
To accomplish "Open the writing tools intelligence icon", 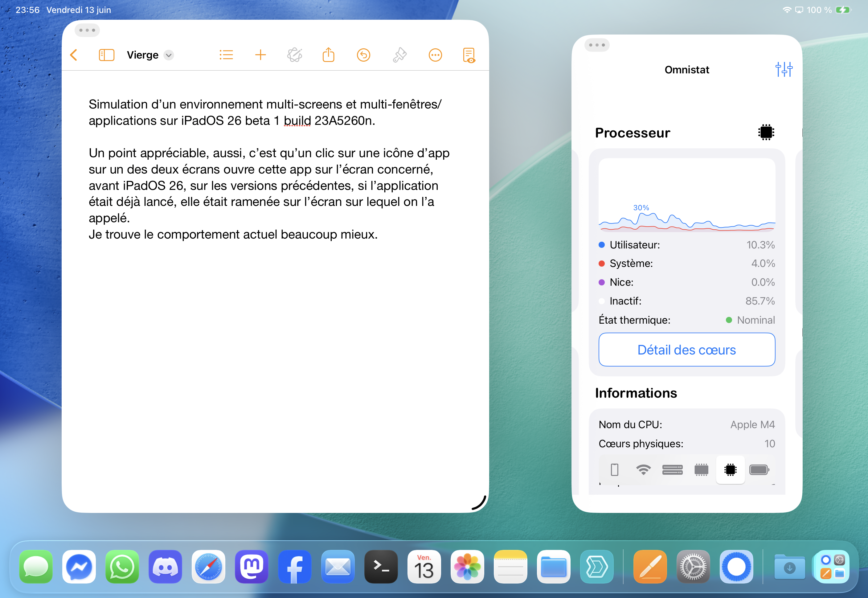I will pyautogui.click(x=295, y=55).
